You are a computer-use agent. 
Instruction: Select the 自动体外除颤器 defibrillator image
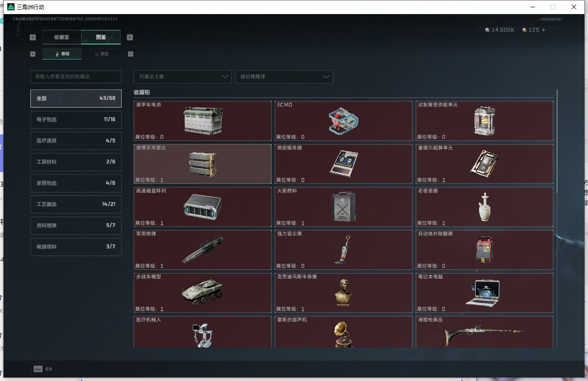[484, 249]
